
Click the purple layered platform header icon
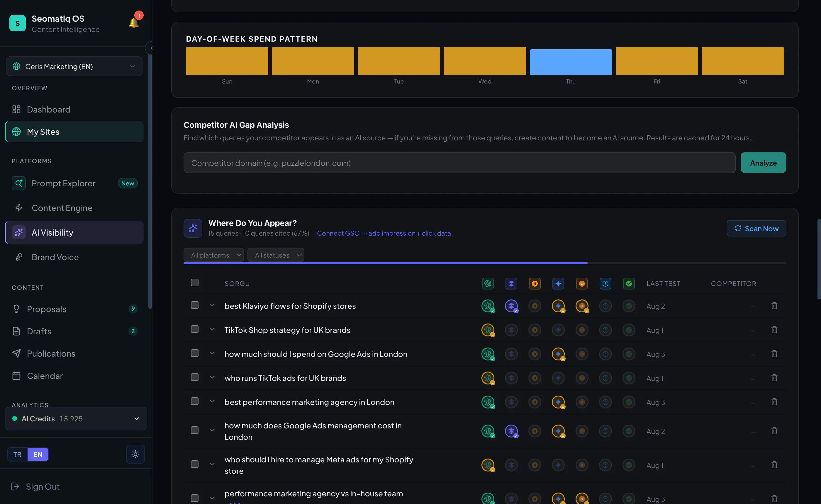click(x=511, y=284)
